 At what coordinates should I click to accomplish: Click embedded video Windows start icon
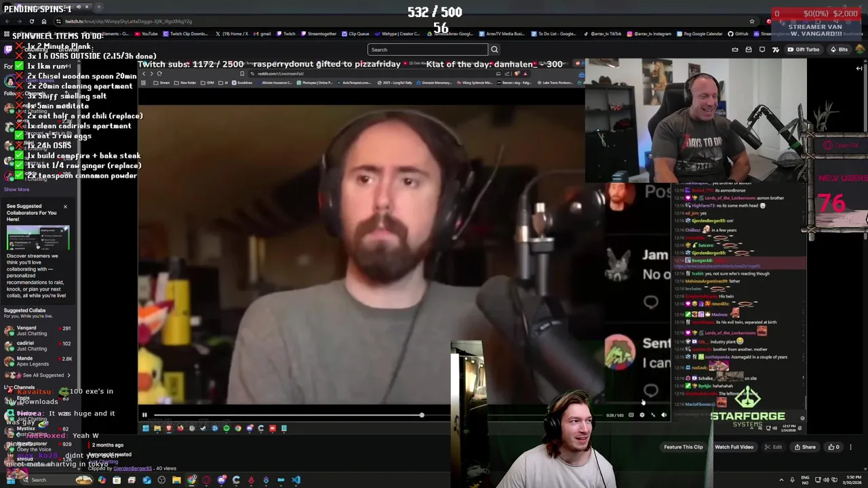click(x=145, y=428)
